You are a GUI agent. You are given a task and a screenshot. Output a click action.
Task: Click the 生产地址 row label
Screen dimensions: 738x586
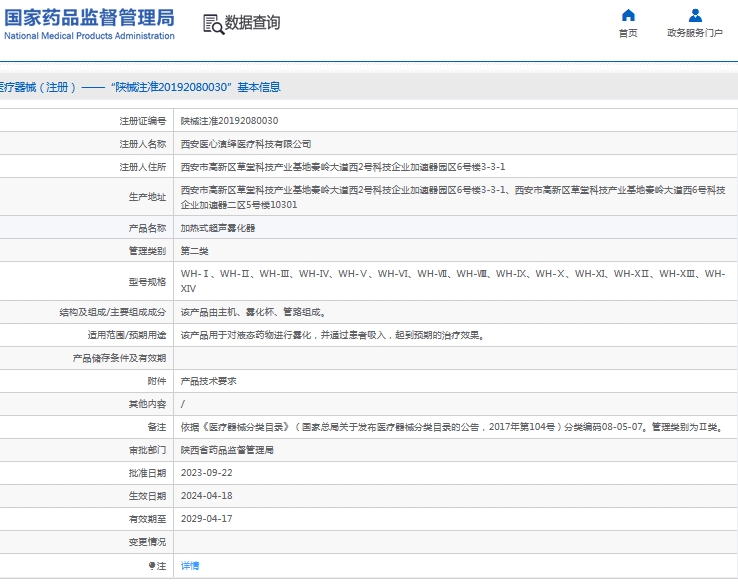pyautogui.click(x=147, y=197)
